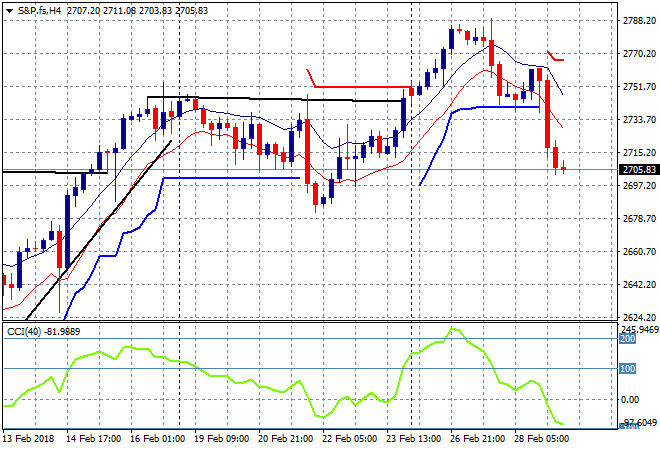Click price scale value 2788.20
This screenshot has height=450, width=660.
pyautogui.click(x=639, y=21)
